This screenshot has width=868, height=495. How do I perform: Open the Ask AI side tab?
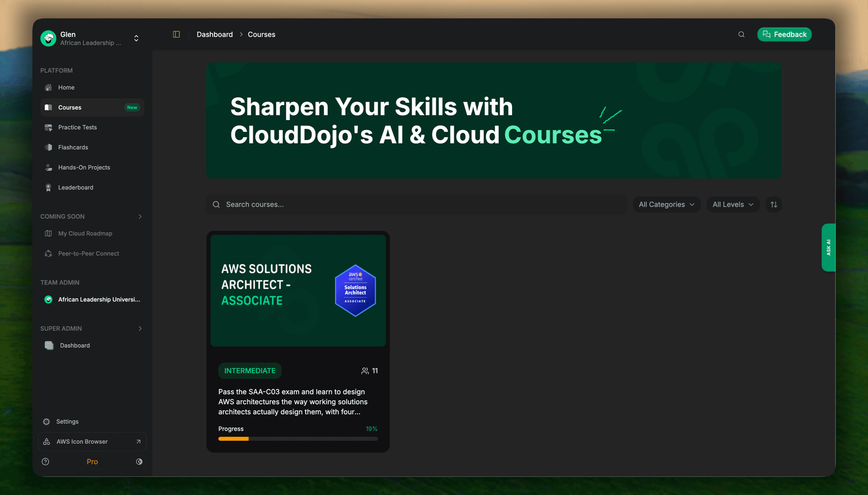tap(828, 247)
